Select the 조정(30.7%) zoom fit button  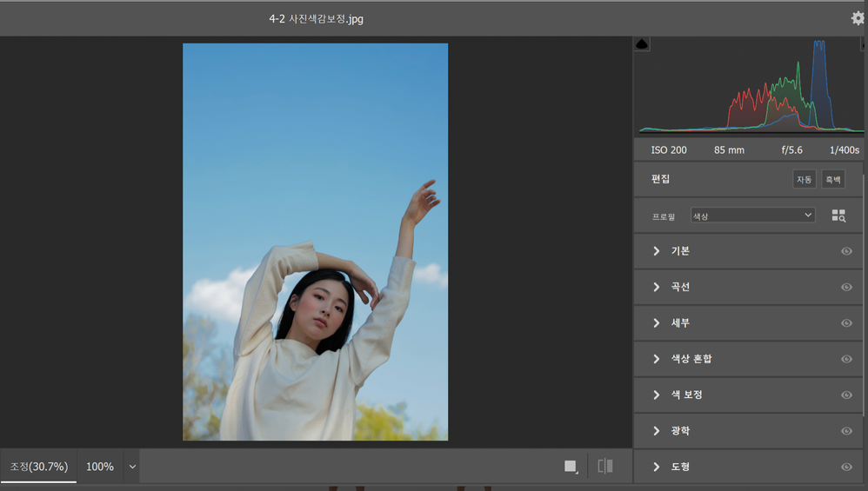[39, 467]
